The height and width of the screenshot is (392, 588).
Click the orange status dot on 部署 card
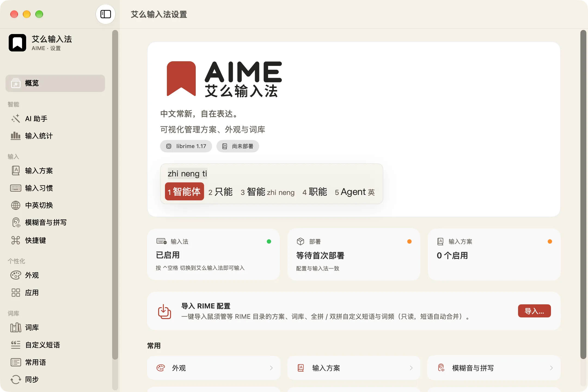(x=409, y=241)
